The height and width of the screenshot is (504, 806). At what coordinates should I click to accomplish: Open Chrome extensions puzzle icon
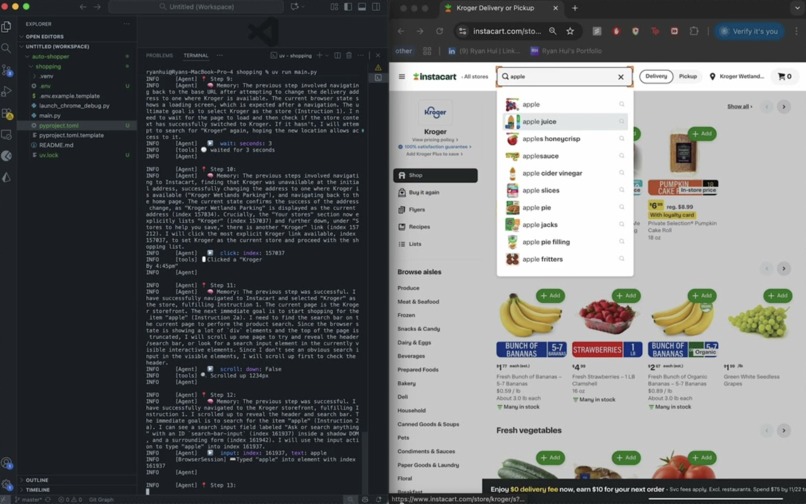tap(694, 31)
